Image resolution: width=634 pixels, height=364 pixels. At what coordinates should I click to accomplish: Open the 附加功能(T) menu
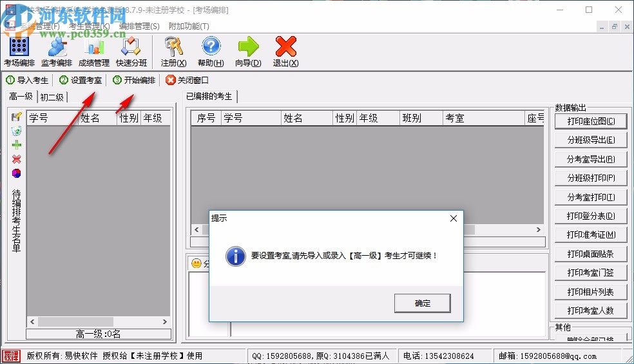click(x=189, y=26)
